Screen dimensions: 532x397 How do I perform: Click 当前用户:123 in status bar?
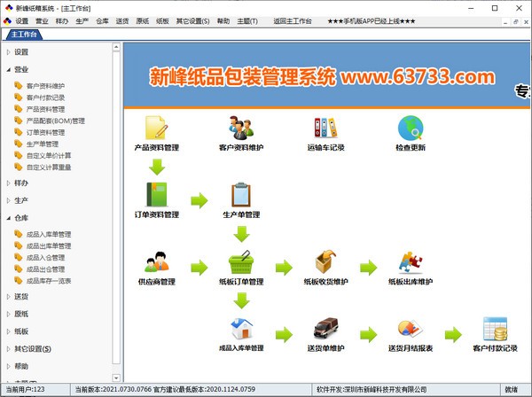point(25,390)
